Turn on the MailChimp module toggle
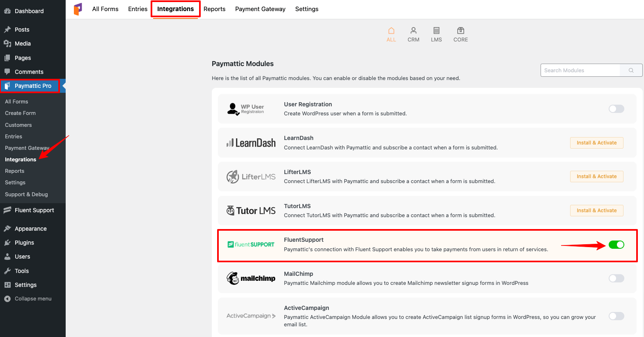644x337 pixels. (616, 278)
